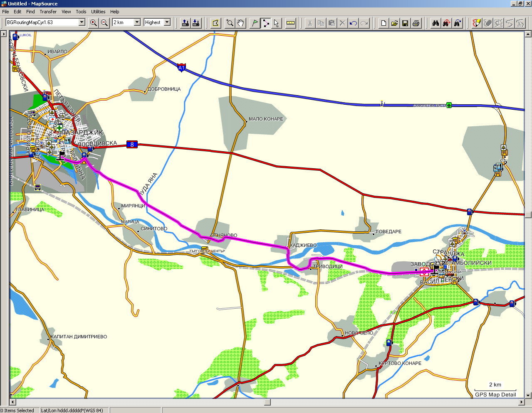Click the Zoom In magnifier icon
This screenshot has height=413, width=532.
(94, 23)
